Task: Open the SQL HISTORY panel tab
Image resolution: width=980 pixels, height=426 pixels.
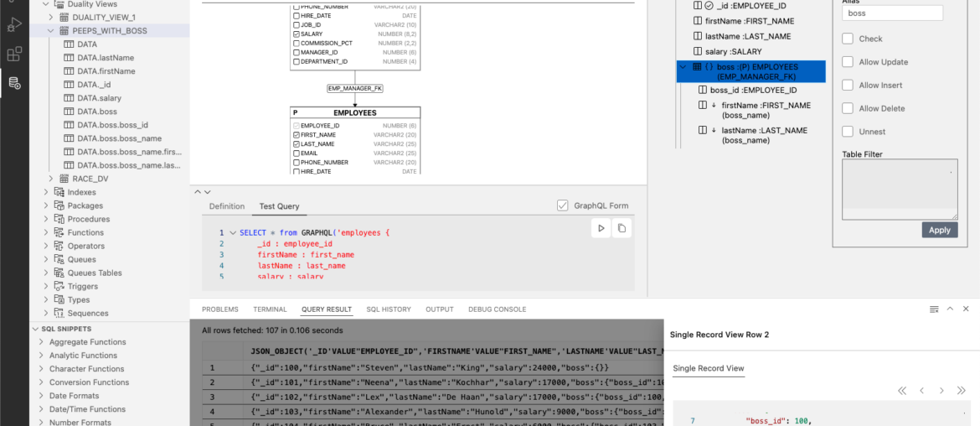Action: 389,309
